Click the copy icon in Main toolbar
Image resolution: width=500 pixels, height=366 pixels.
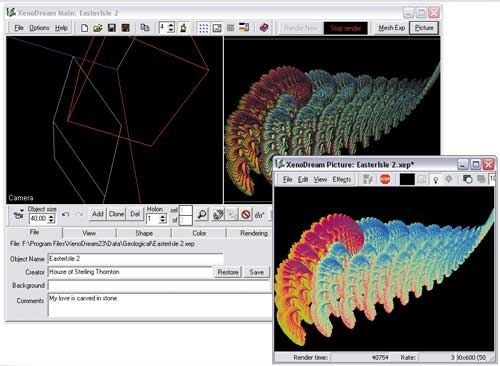pos(145,28)
